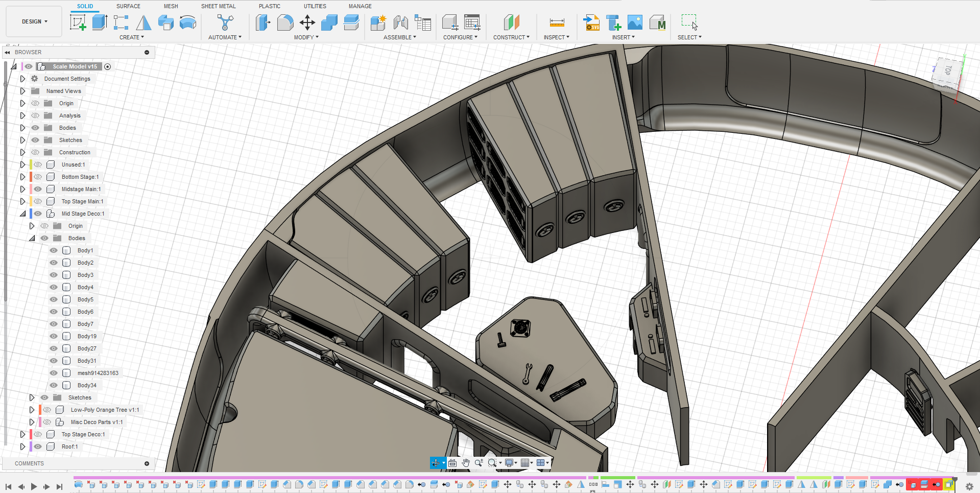Click the Offset Plane construct icon

click(511, 22)
